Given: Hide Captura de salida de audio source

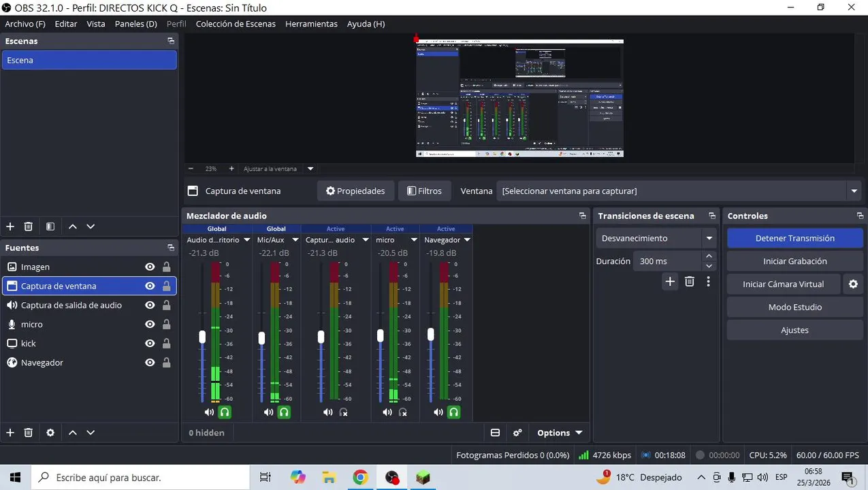Looking at the screenshot, I should [x=150, y=305].
